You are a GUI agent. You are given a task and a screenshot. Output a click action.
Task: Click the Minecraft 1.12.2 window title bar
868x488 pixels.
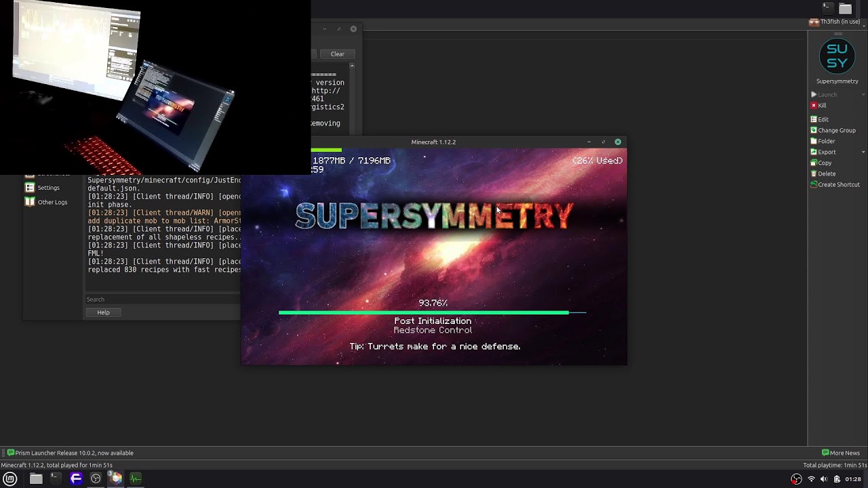[433, 142]
